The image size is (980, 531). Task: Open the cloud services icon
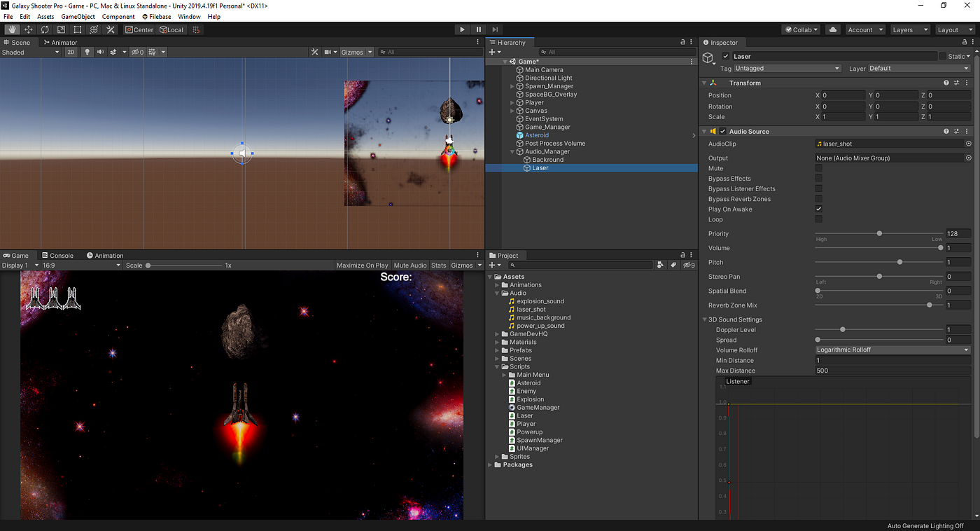[832, 29]
